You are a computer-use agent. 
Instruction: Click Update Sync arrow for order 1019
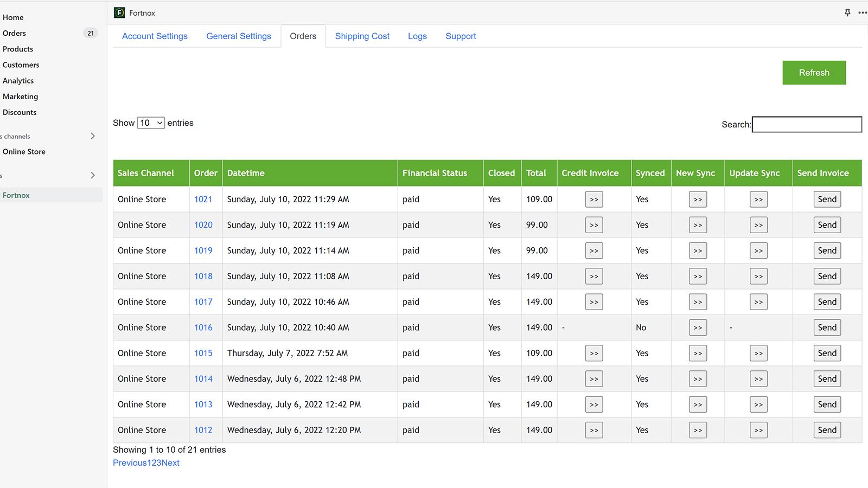click(758, 251)
